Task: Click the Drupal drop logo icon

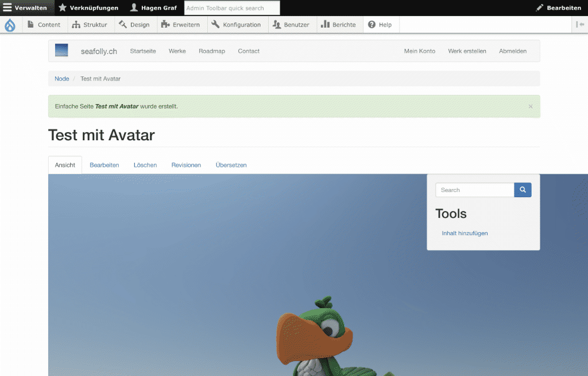Action: 10,25
